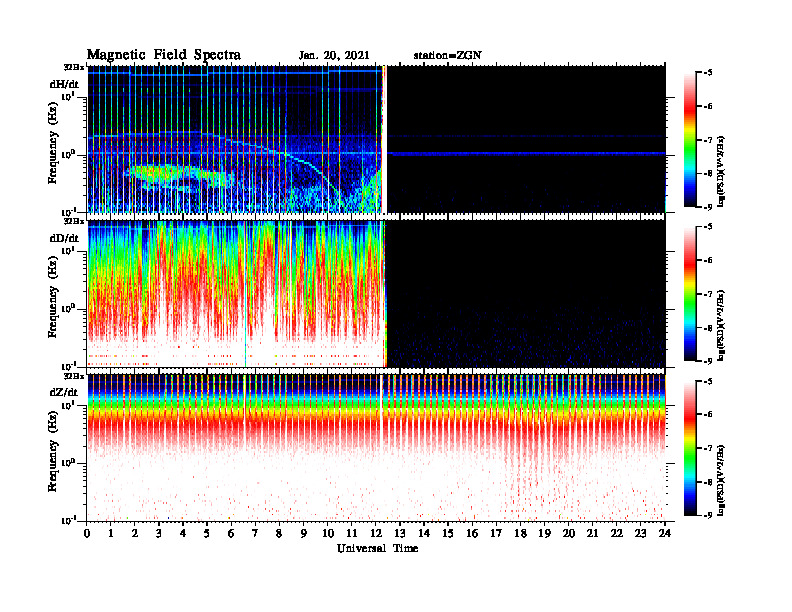
Task: Click the "17" hour tick label
Action: tap(497, 534)
